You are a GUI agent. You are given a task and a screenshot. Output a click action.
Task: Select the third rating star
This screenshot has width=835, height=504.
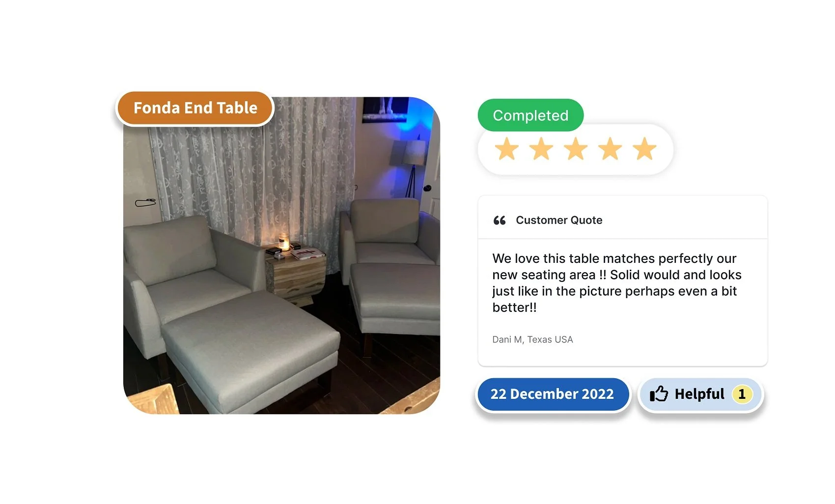coord(576,149)
